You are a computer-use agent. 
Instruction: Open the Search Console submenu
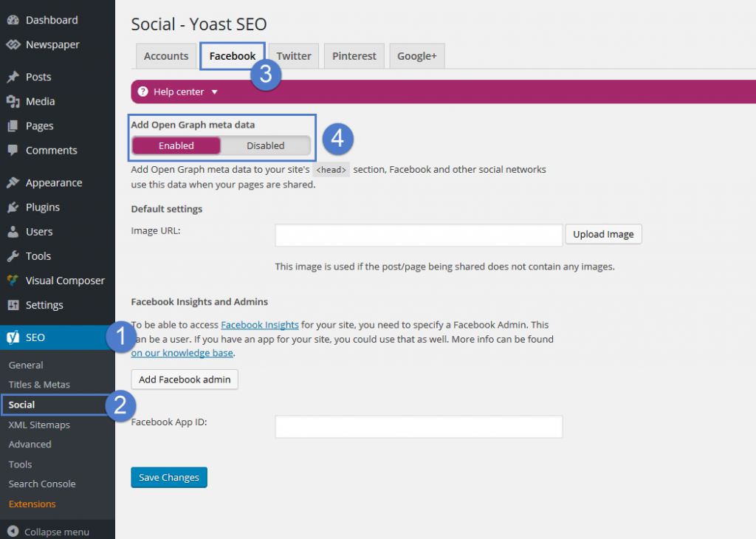42,484
